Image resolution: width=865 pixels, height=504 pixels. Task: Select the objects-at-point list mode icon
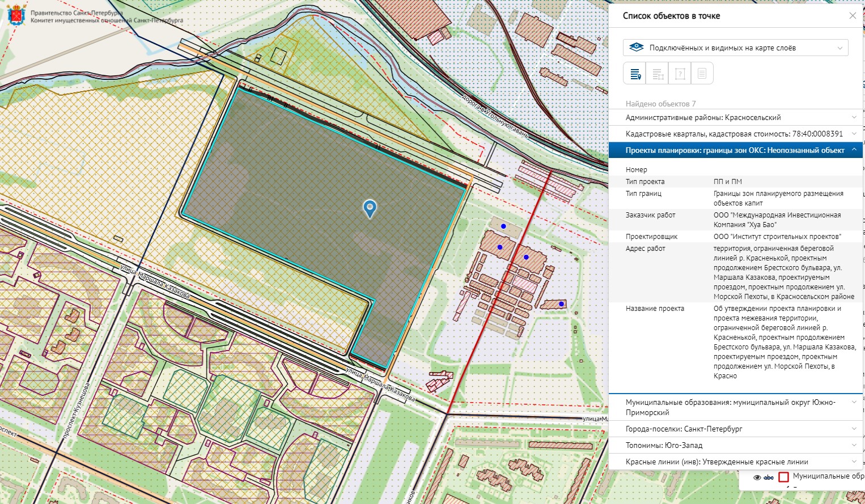click(x=635, y=74)
